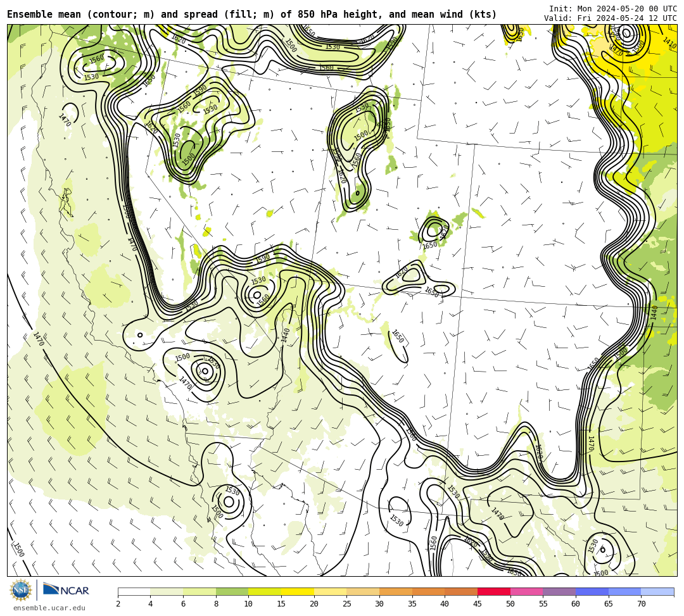Click the pink 50-55 m swatch

(526, 591)
